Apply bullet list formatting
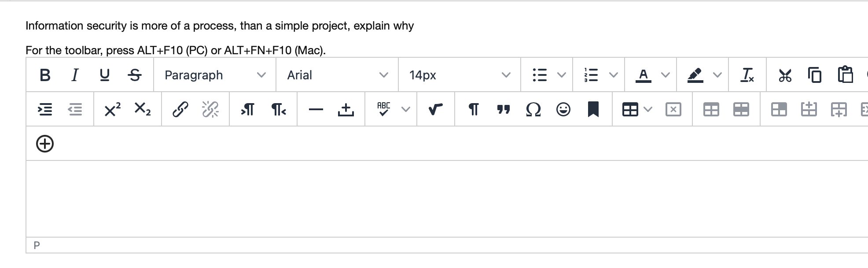 coord(540,75)
